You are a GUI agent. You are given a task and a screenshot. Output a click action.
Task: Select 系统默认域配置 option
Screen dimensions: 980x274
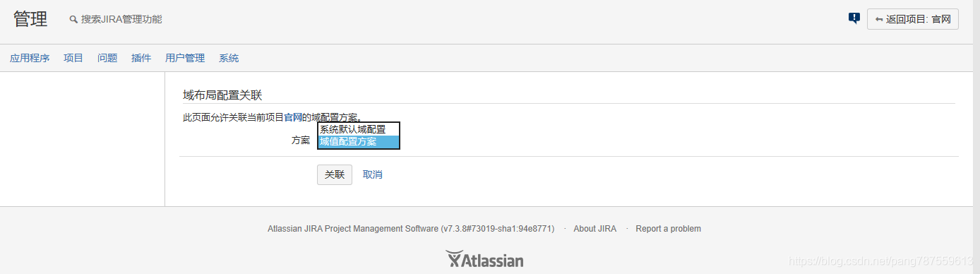[x=359, y=129]
